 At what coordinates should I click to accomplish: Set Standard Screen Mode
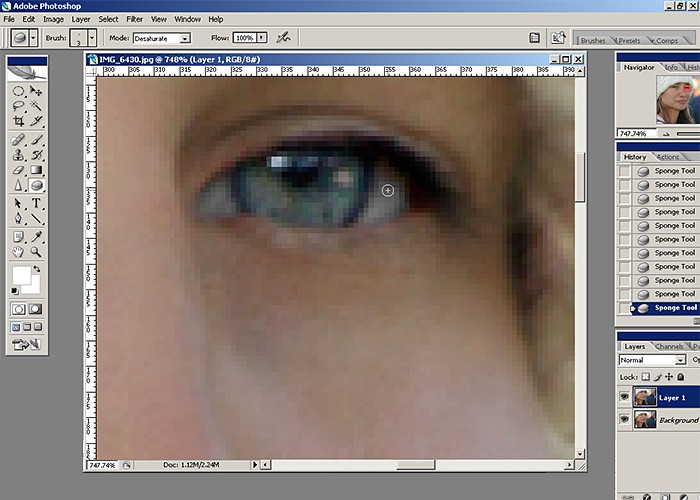point(16,327)
